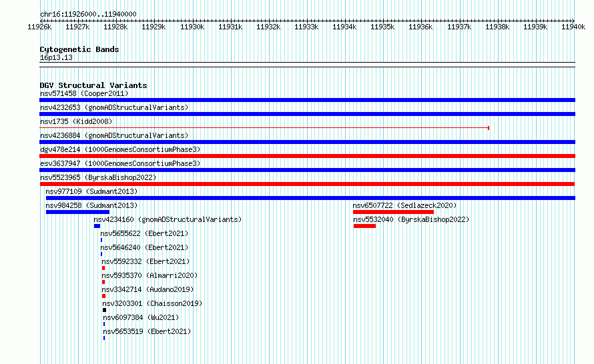Open nsv5532040 (ByrskaBishop2022) label
The width and height of the screenshot is (594, 364).
pyautogui.click(x=411, y=219)
